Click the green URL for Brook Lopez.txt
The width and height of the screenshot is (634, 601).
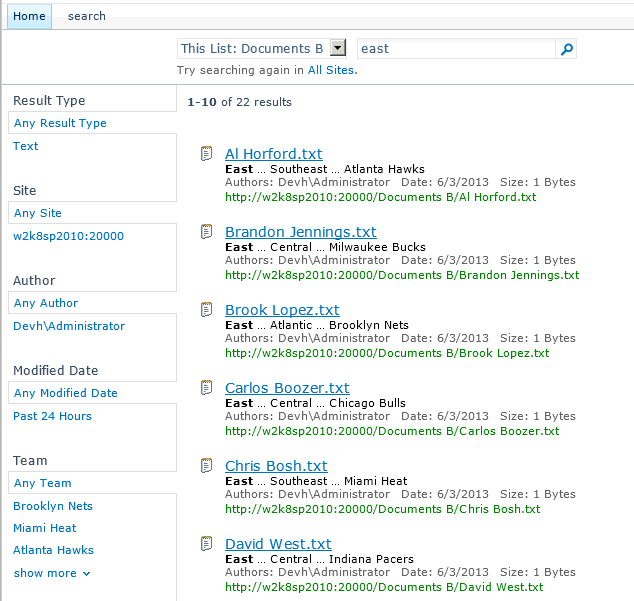tap(387, 353)
